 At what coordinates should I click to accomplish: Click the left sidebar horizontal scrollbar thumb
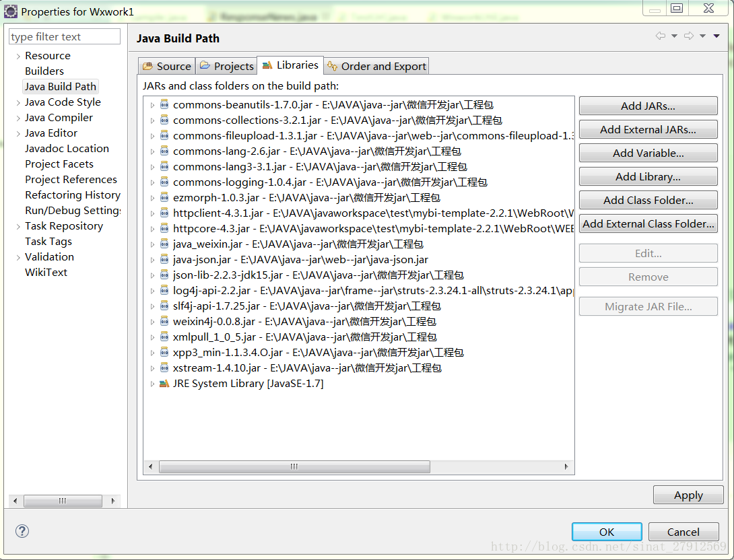(63, 501)
